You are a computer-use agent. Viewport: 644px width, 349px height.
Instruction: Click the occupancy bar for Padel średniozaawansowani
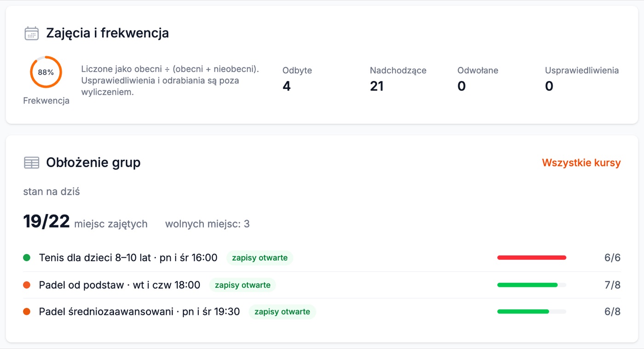click(532, 312)
